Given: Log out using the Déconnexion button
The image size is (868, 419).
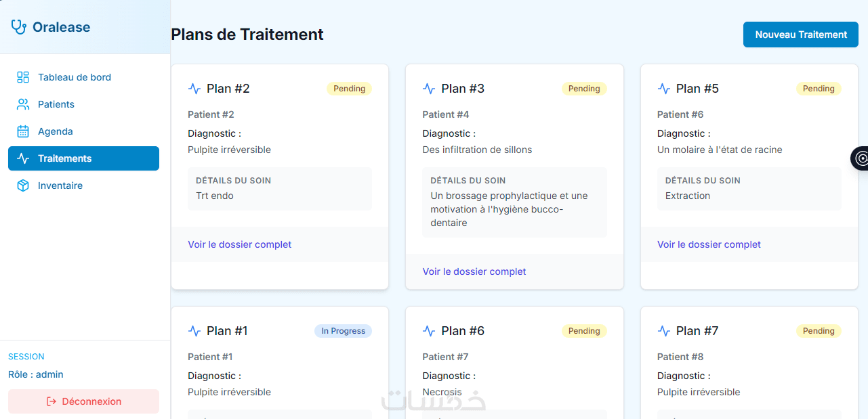Looking at the screenshot, I should [x=83, y=401].
